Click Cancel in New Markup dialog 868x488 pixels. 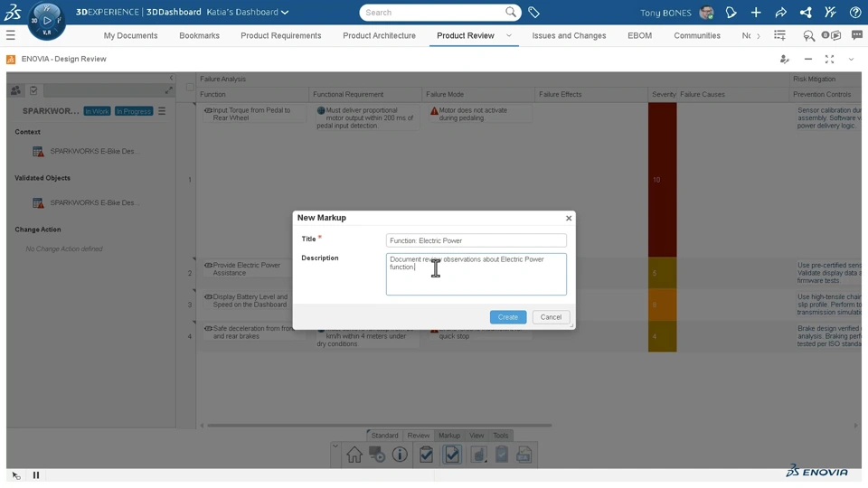(551, 317)
